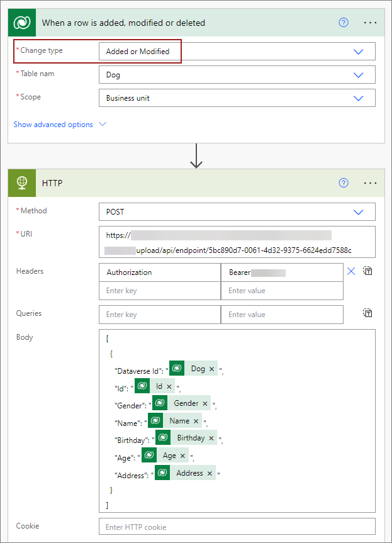Click the Enter HTTP cookie field
This screenshot has width=392, height=543.
click(x=237, y=527)
